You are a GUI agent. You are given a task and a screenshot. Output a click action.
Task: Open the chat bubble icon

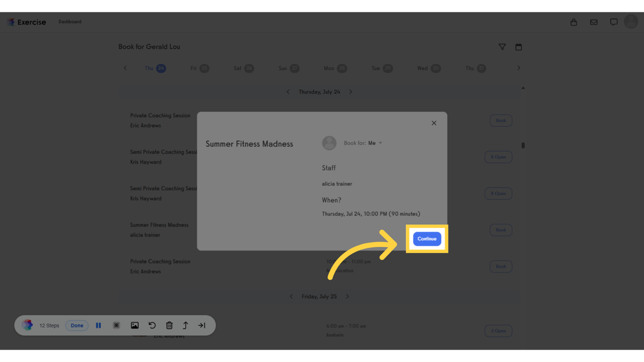[614, 22]
